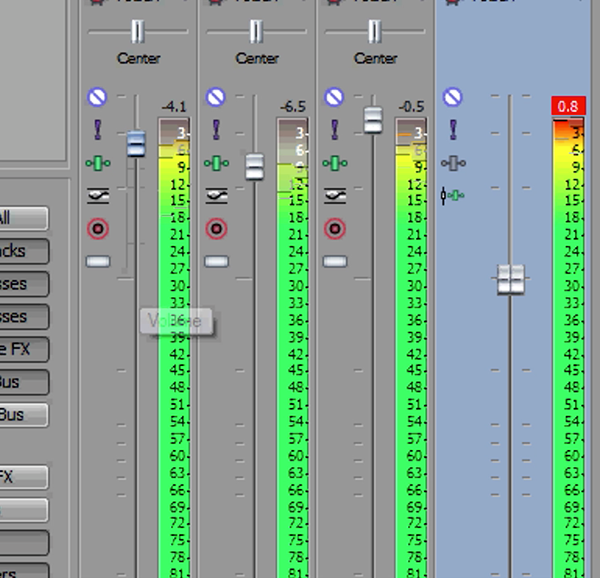Click 'Center' pan label of -6.5 channel
The image size is (600, 578).
257,59
